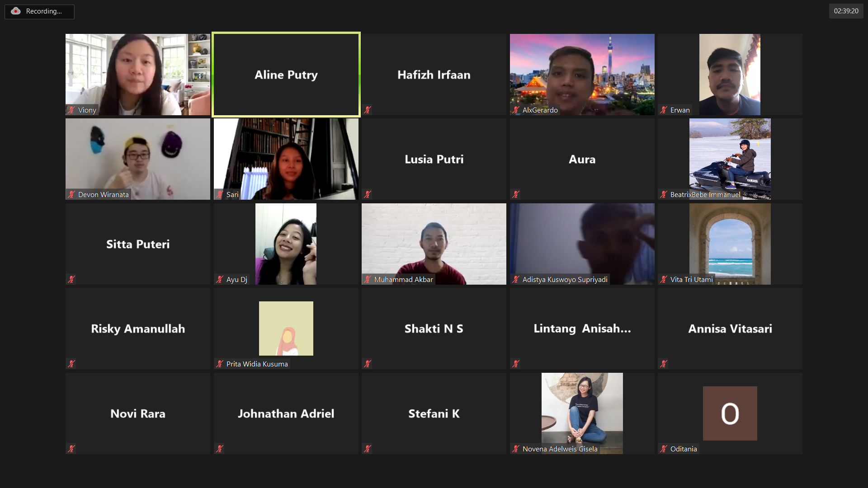Click Adistya Kuswoyo Supriyadi's muted mic icon

coord(516,279)
